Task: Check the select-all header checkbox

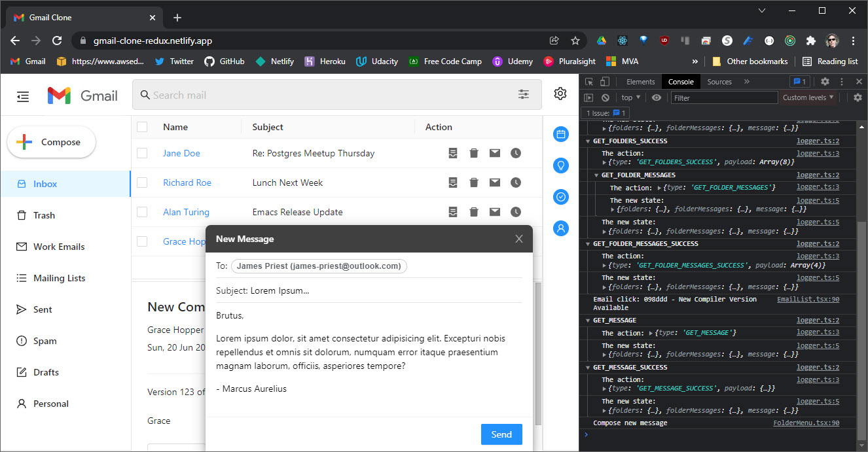Action: pos(142,127)
